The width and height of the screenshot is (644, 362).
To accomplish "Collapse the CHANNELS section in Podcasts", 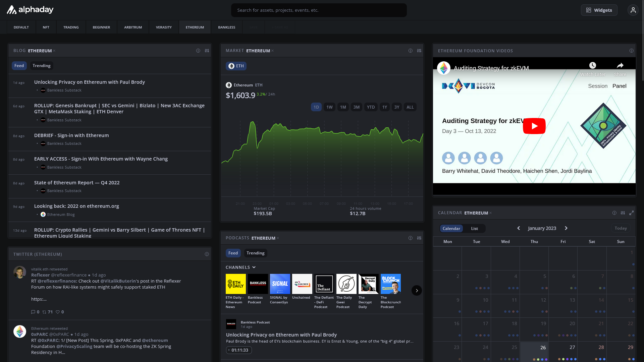I will (254, 267).
